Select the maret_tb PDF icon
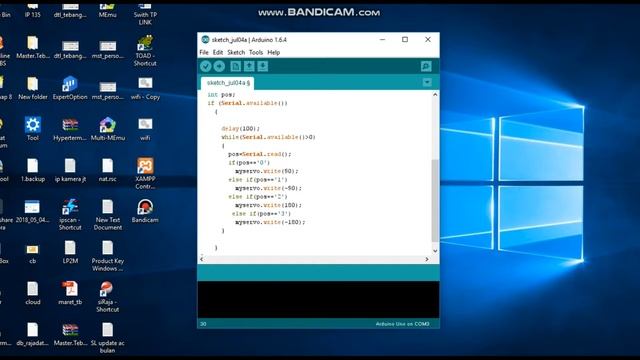Viewport: 640px width, 360px height. tap(70, 293)
